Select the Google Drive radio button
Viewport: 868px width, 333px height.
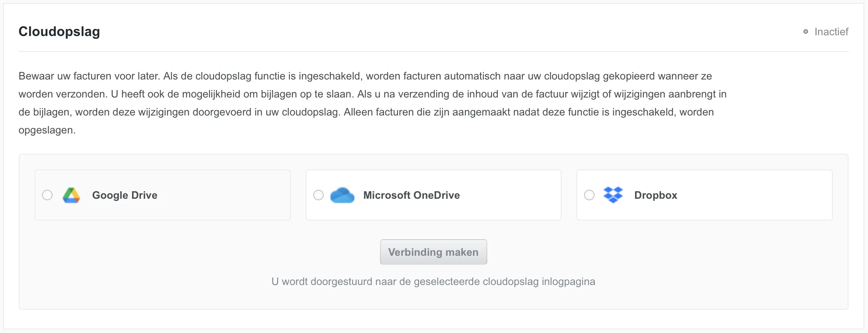coord(47,195)
